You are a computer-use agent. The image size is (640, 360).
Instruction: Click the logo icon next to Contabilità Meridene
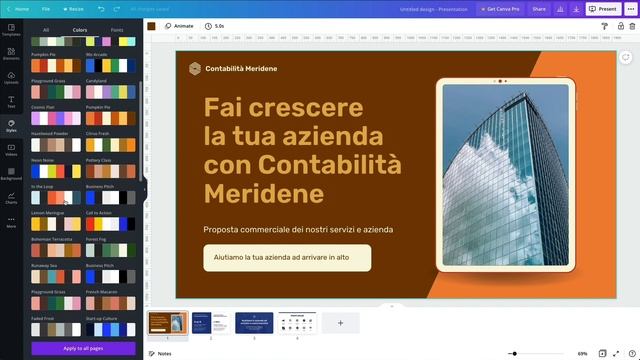(x=195, y=68)
